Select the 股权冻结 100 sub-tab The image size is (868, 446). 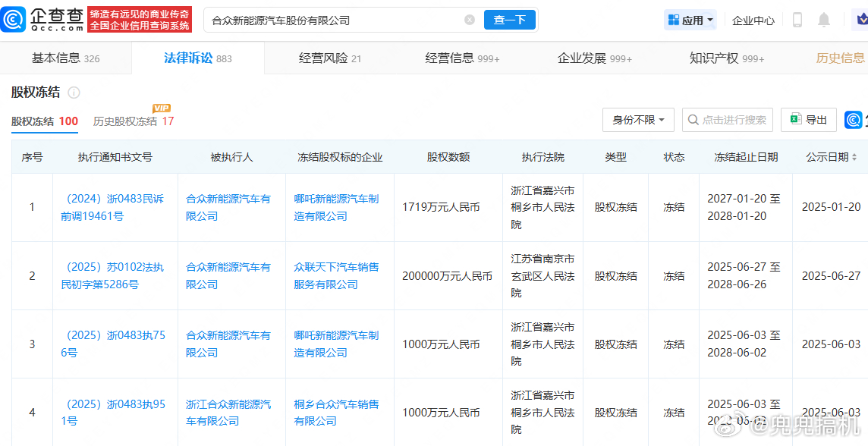(44, 121)
